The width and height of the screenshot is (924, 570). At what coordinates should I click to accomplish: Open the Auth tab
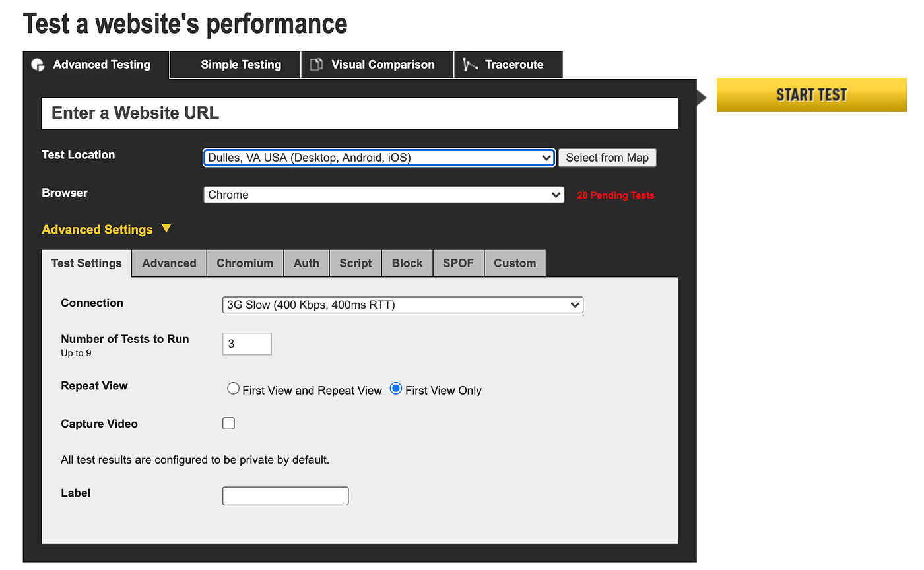pyautogui.click(x=306, y=263)
